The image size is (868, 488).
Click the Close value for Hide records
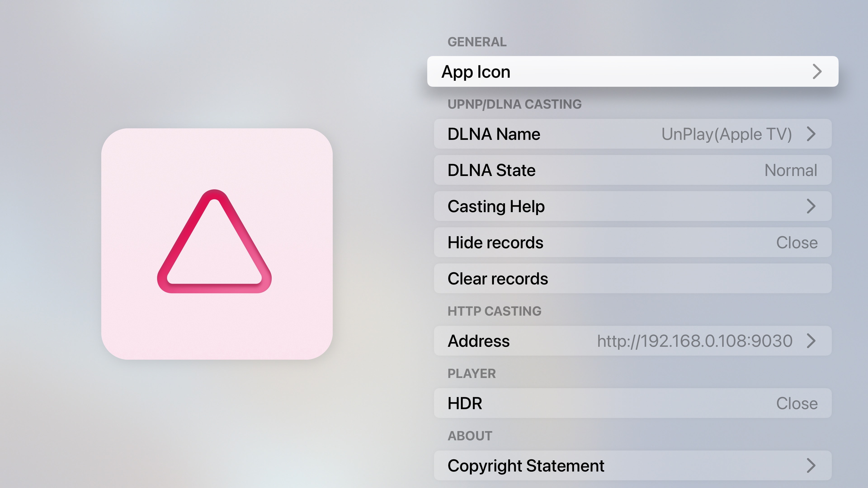(x=797, y=242)
